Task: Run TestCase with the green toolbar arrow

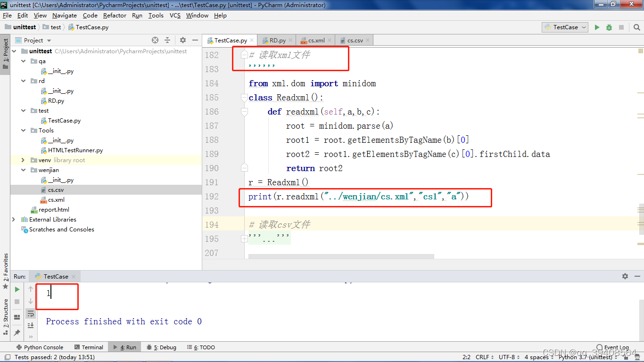Action: click(x=597, y=27)
